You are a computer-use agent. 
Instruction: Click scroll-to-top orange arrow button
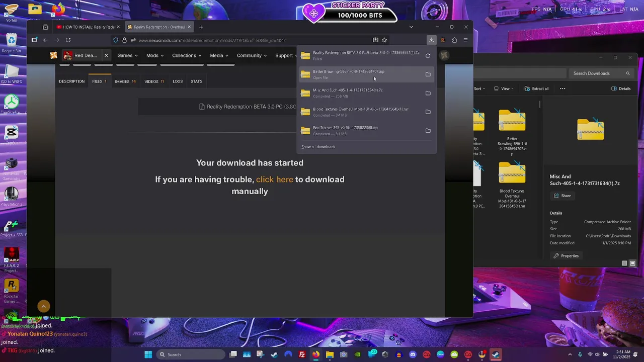[44, 306]
